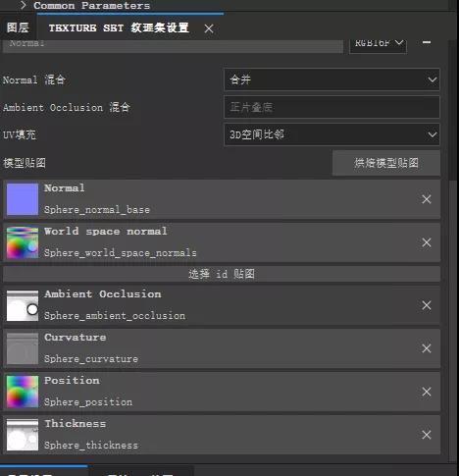The width and height of the screenshot is (459, 476).
Task: Click the Normal channel name field
Action: click(x=173, y=45)
